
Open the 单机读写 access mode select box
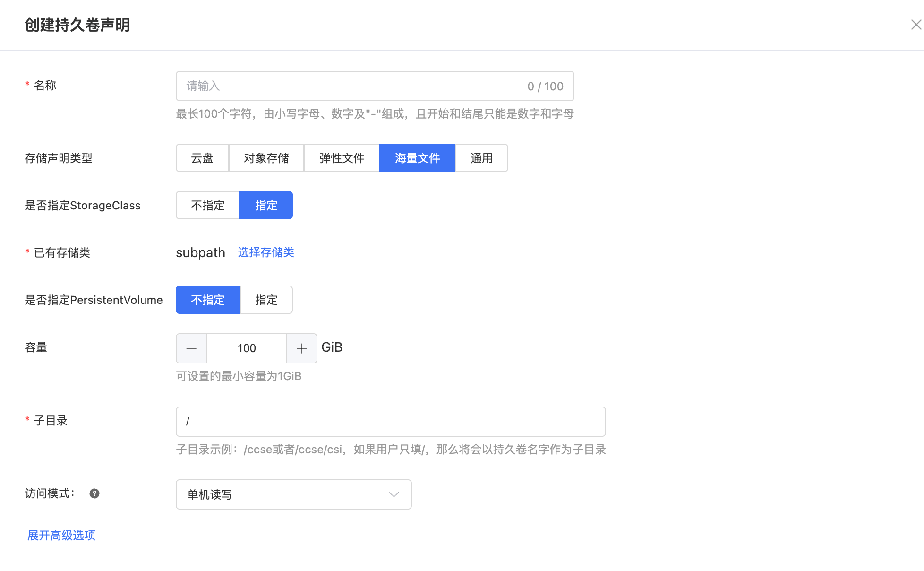click(283, 494)
